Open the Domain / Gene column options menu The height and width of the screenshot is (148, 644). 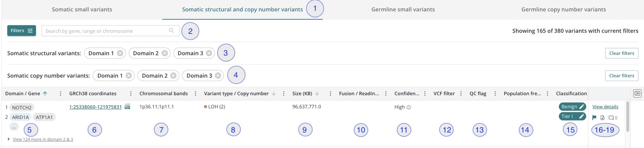click(x=61, y=93)
